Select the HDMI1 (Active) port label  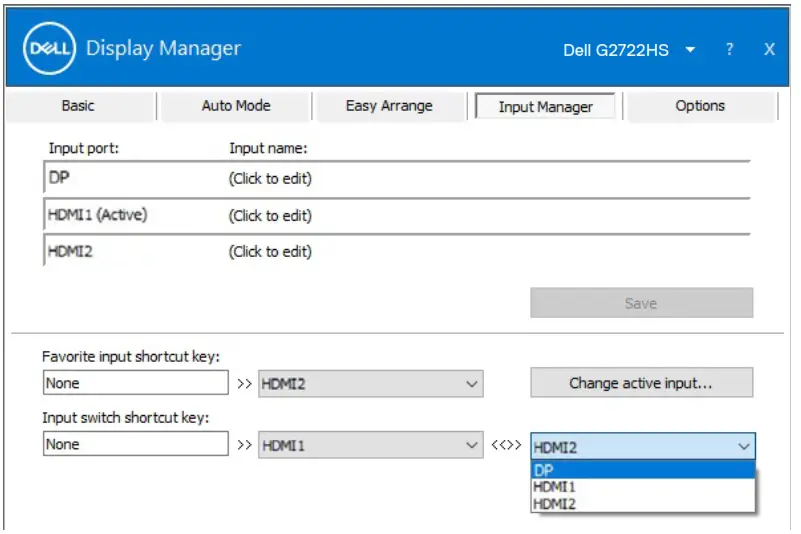[x=97, y=215]
